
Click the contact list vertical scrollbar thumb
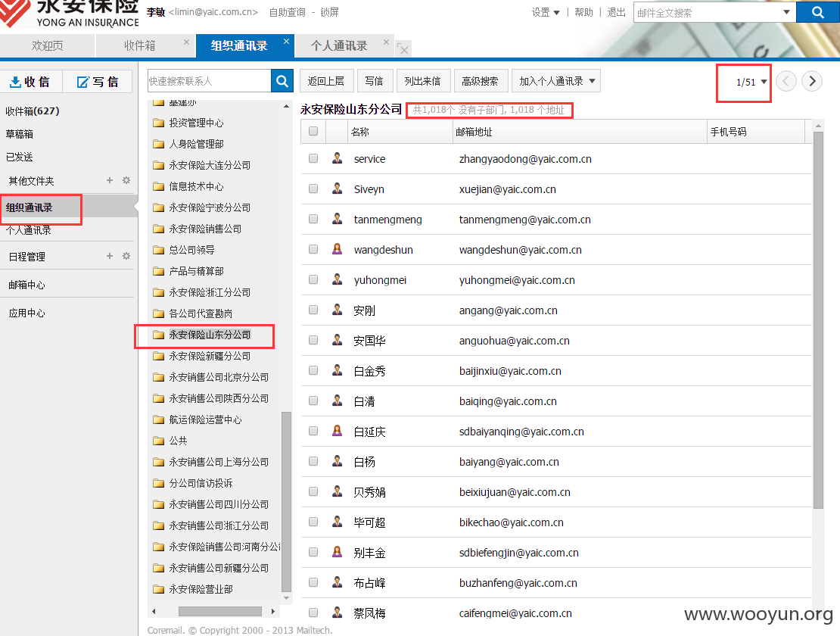coord(818,320)
